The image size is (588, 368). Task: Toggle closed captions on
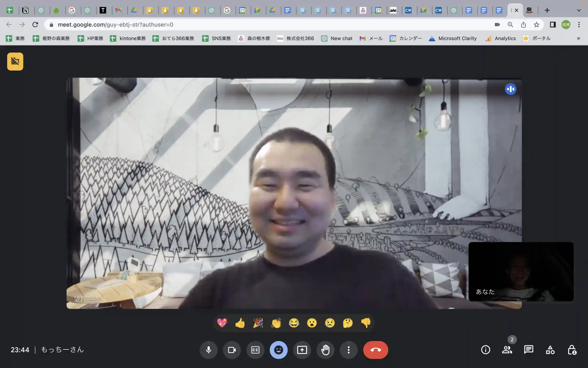pos(255,350)
